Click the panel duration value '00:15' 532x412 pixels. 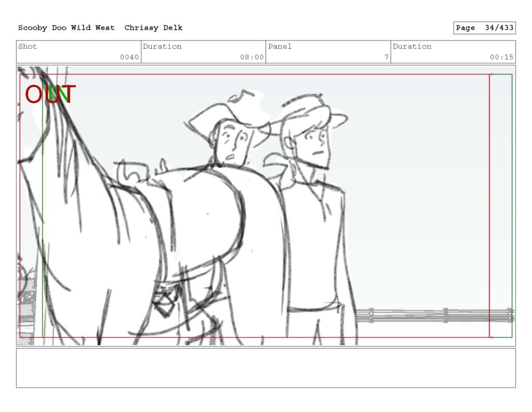coord(501,57)
